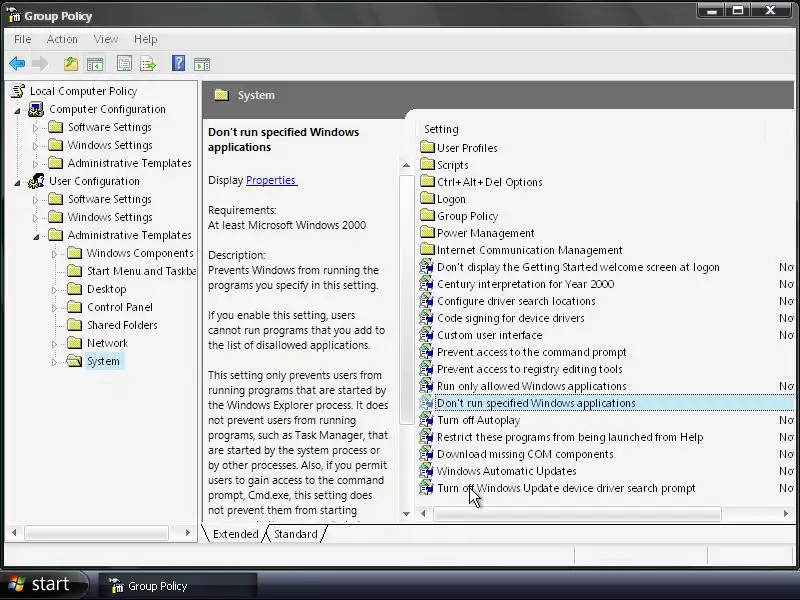Select Shared Folders tree item

(122, 325)
